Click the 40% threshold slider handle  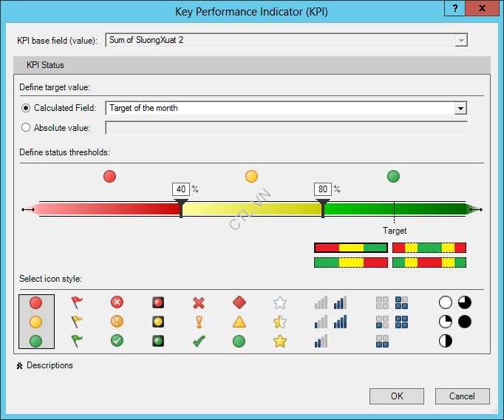click(181, 203)
